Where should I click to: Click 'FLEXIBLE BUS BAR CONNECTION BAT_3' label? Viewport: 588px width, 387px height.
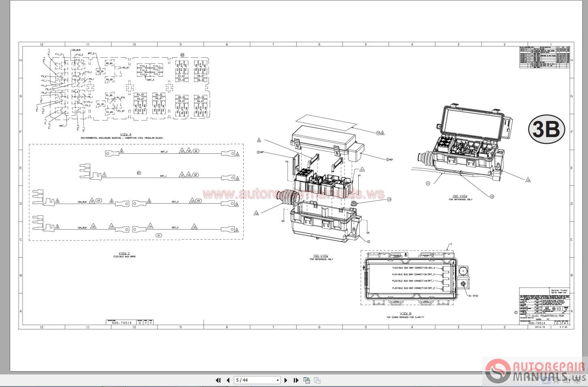[x=413, y=274]
